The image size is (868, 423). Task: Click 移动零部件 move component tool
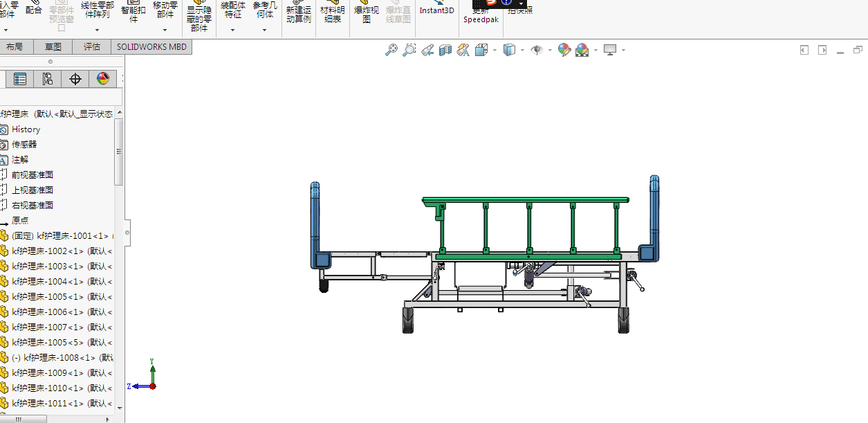pyautogui.click(x=165, y=10)
